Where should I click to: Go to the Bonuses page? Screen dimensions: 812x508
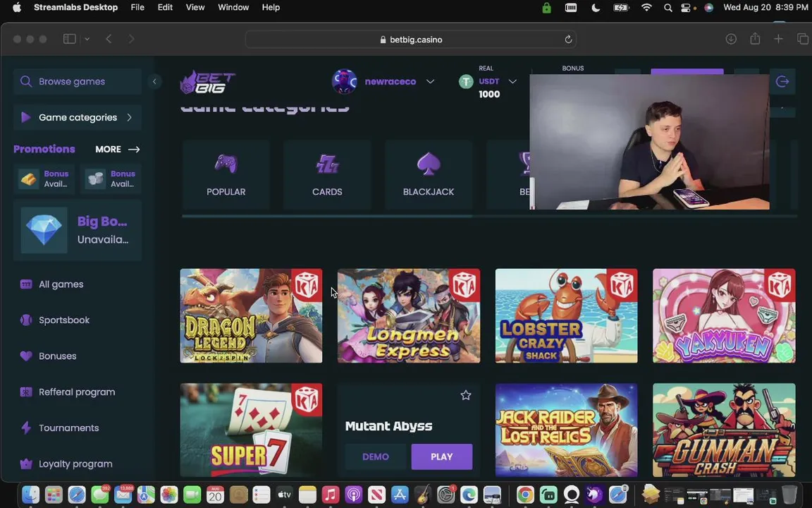coord(48,356)
